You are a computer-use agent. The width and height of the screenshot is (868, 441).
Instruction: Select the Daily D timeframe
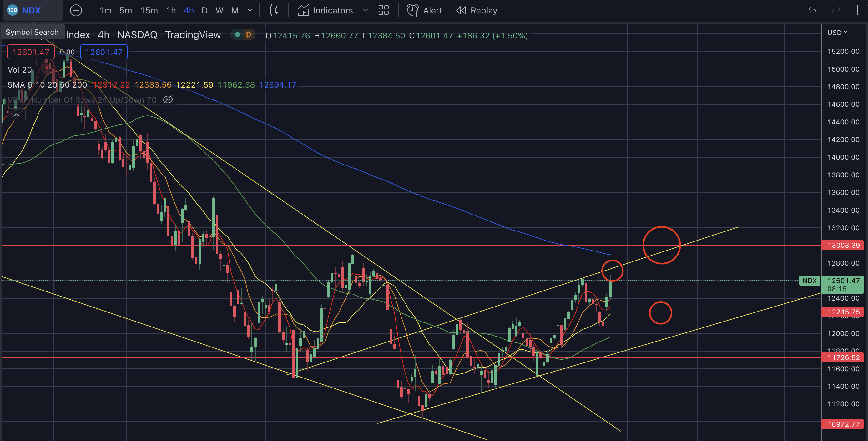click(204, 10)
